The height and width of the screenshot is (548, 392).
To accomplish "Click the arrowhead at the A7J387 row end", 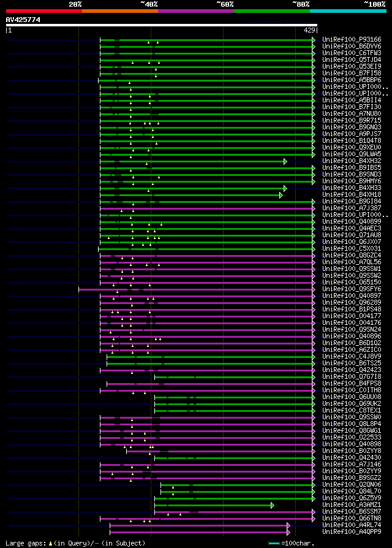I will click(x=314, y=208).
